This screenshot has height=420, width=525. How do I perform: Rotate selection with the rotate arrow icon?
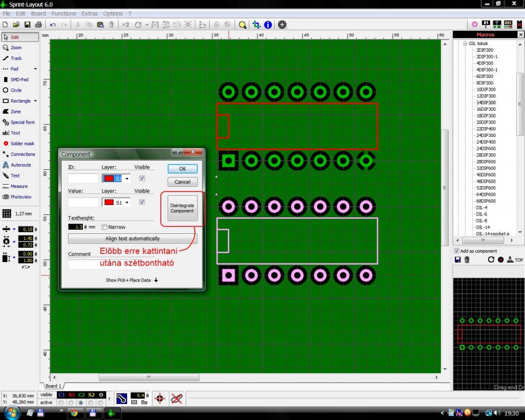(138, 25)
